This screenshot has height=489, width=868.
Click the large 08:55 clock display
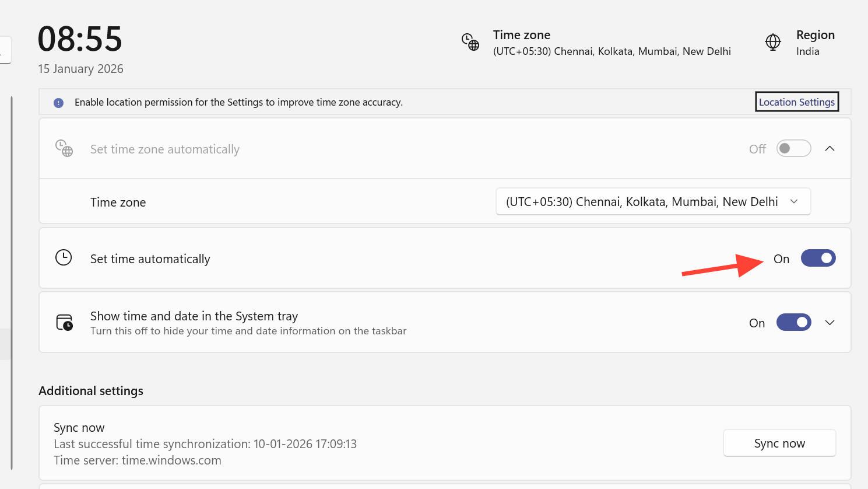coord(80,39)
